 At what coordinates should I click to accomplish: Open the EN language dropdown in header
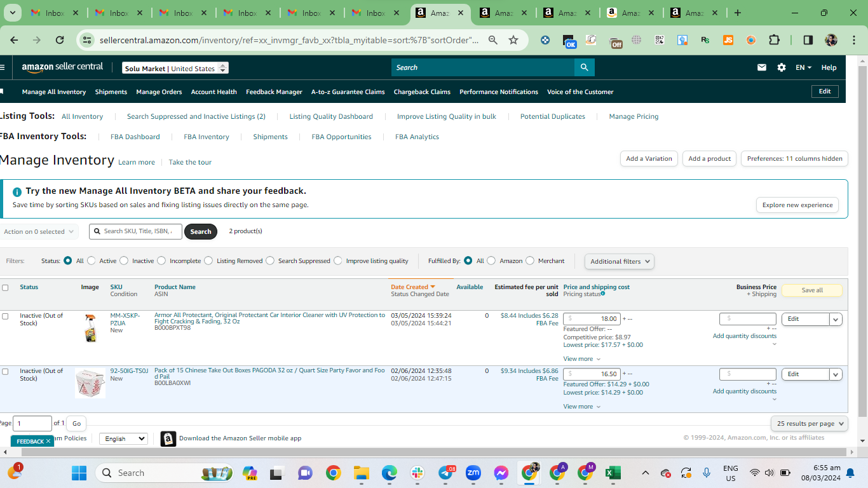803,67
